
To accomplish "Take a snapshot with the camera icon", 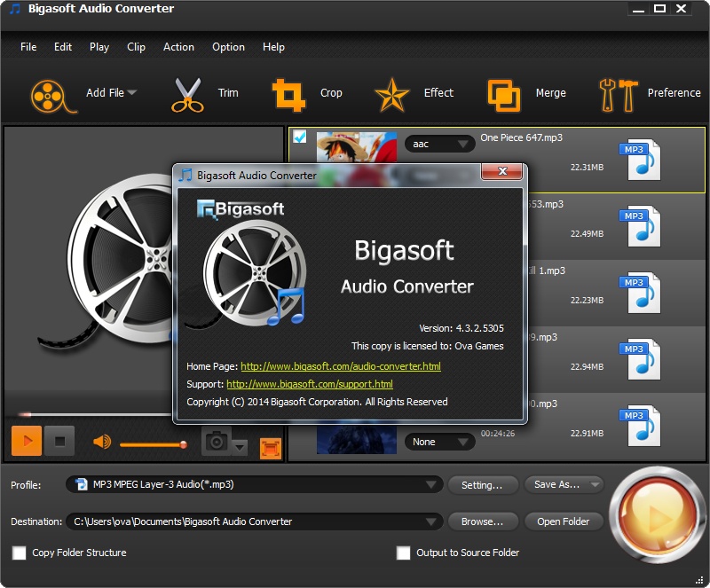I will pos(217,441).
